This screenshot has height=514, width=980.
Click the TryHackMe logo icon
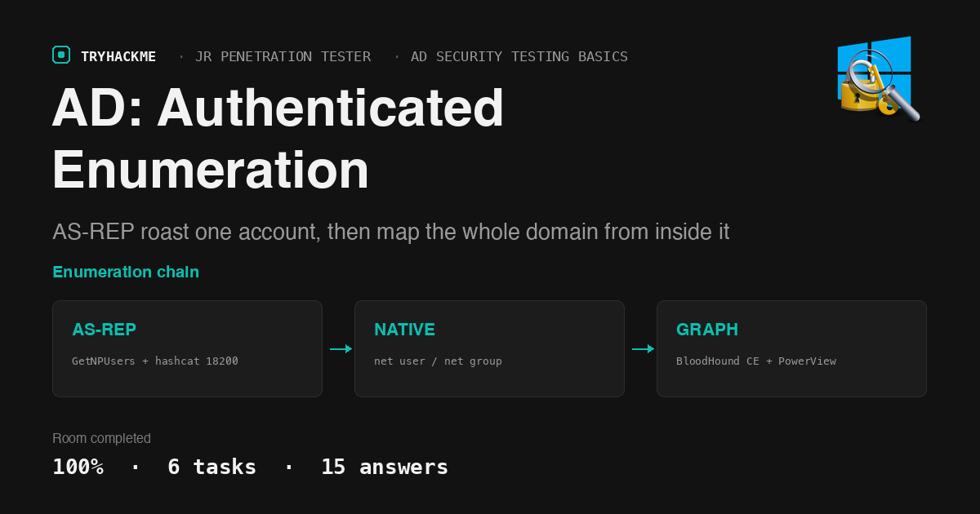(61, 55)
